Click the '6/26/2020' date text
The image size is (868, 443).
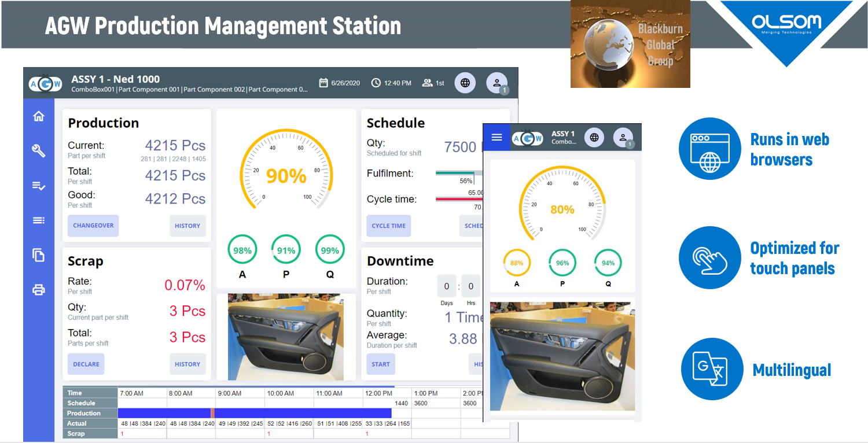tap(345, 83)
